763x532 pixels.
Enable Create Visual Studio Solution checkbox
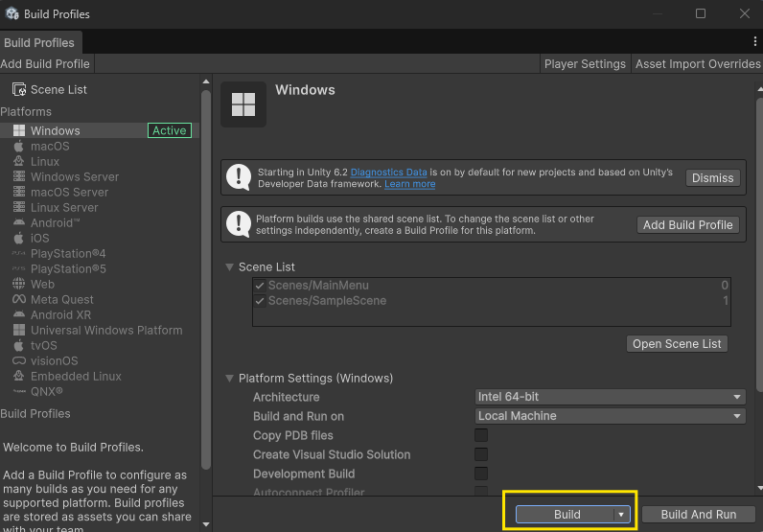coord(481,454)
